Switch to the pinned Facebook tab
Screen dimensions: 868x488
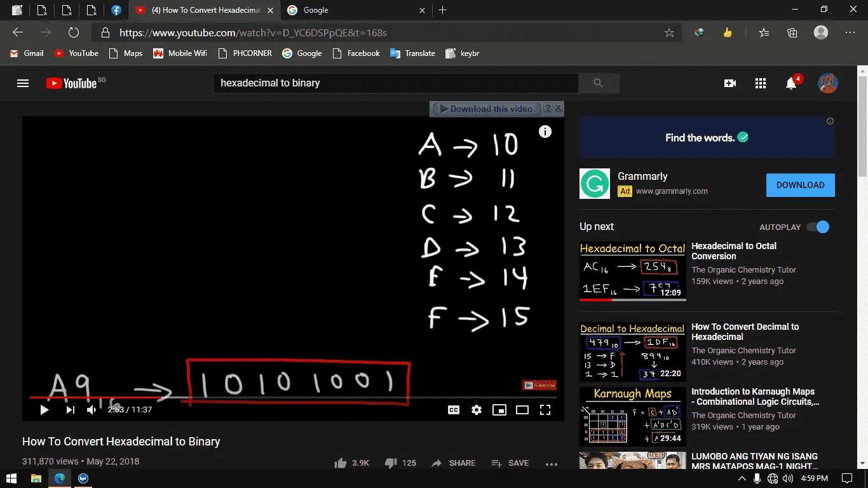116,10
